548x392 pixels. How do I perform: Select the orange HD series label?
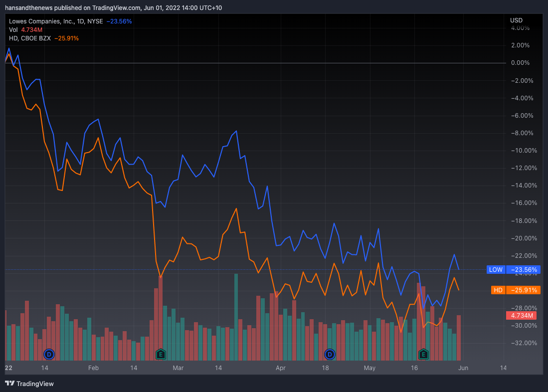[x=498, y=290]
